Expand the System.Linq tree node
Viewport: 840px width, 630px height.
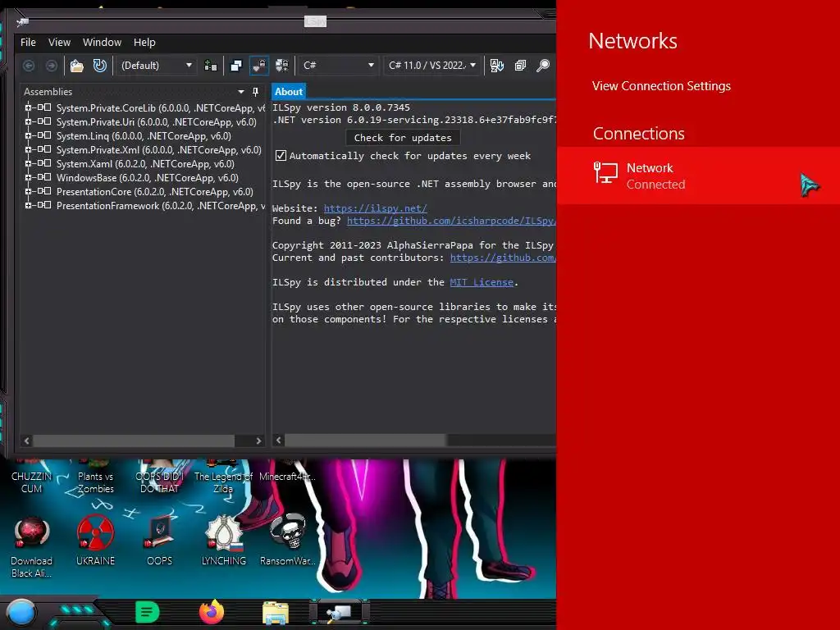(28, 135)
